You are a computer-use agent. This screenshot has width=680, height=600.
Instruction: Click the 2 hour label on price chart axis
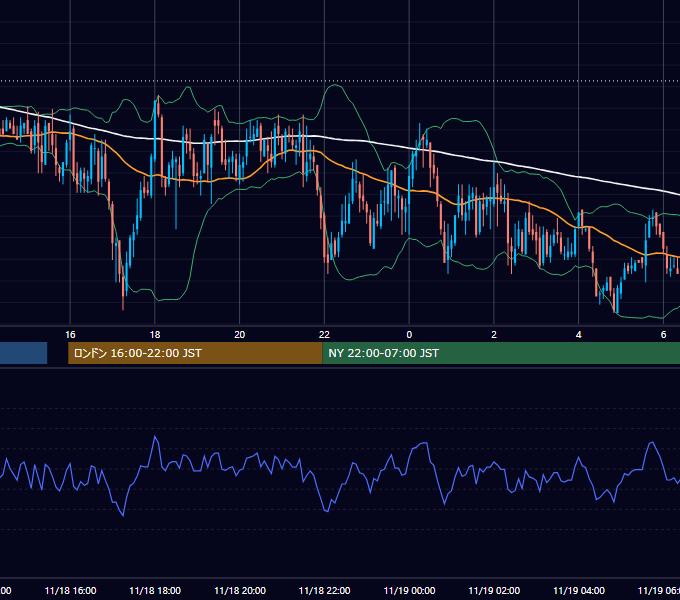tap(494, 334)
